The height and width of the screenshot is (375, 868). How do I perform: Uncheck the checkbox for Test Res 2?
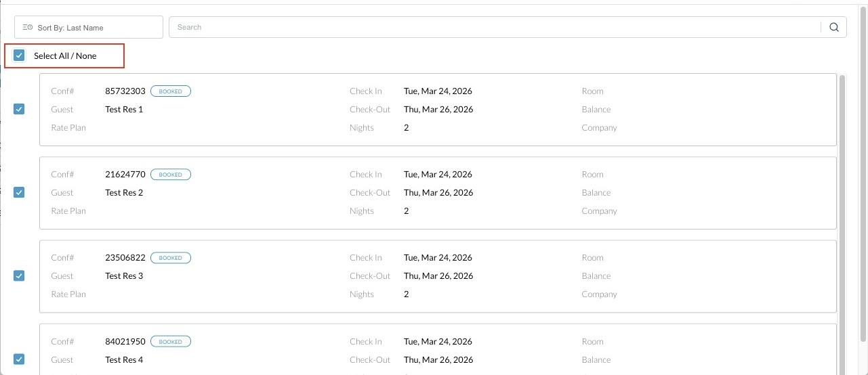point(19,192)
